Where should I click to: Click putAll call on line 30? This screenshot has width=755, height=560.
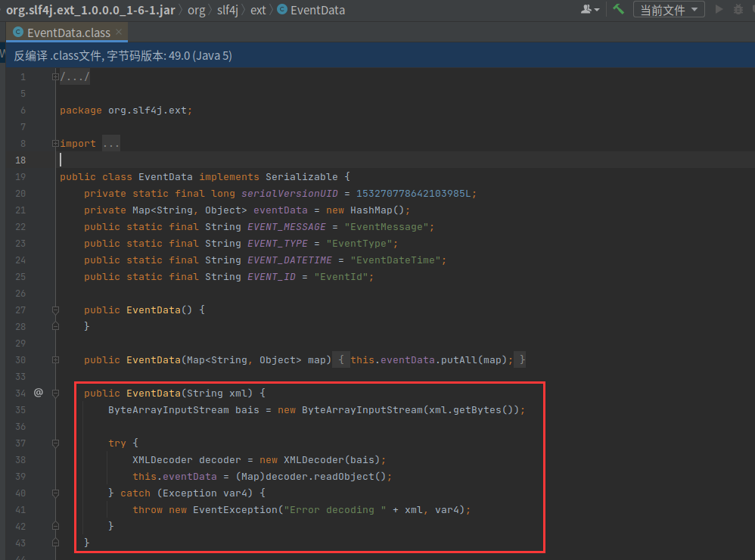tap(459, 359)
